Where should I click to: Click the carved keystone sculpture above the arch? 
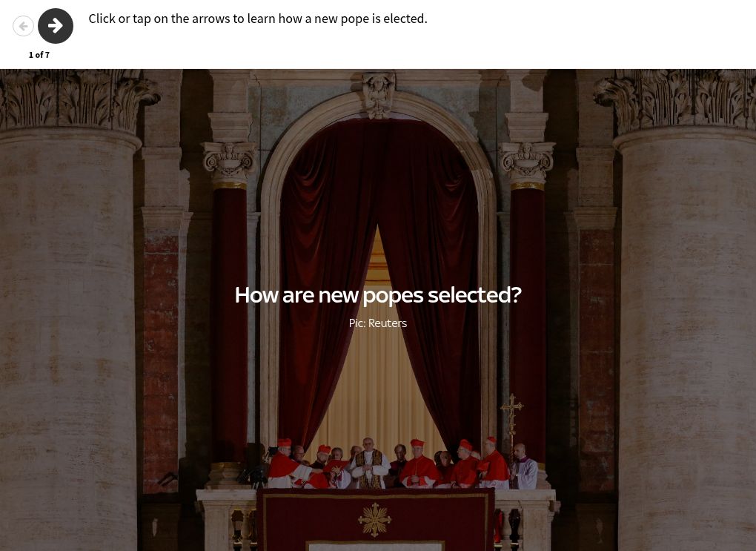[379, 95]
